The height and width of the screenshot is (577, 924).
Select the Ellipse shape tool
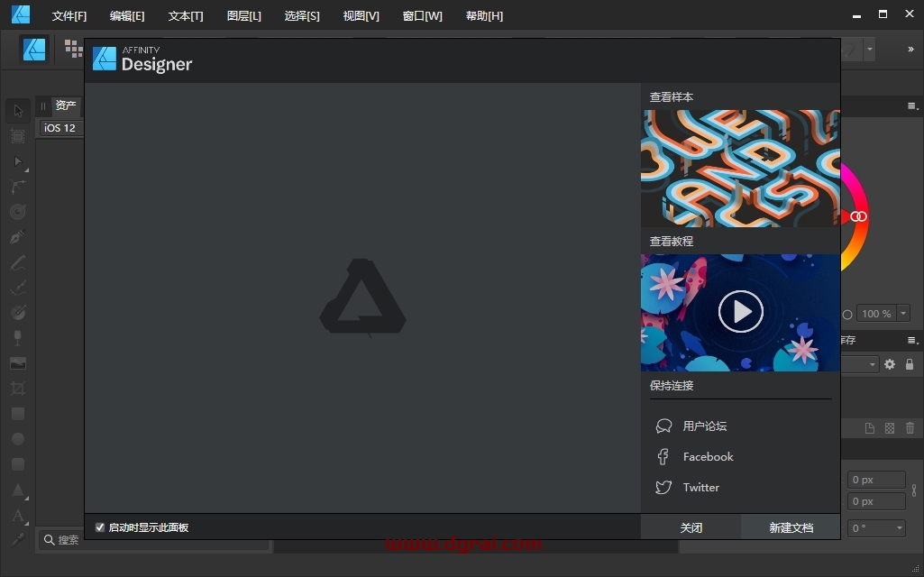[x=18, y=439]
